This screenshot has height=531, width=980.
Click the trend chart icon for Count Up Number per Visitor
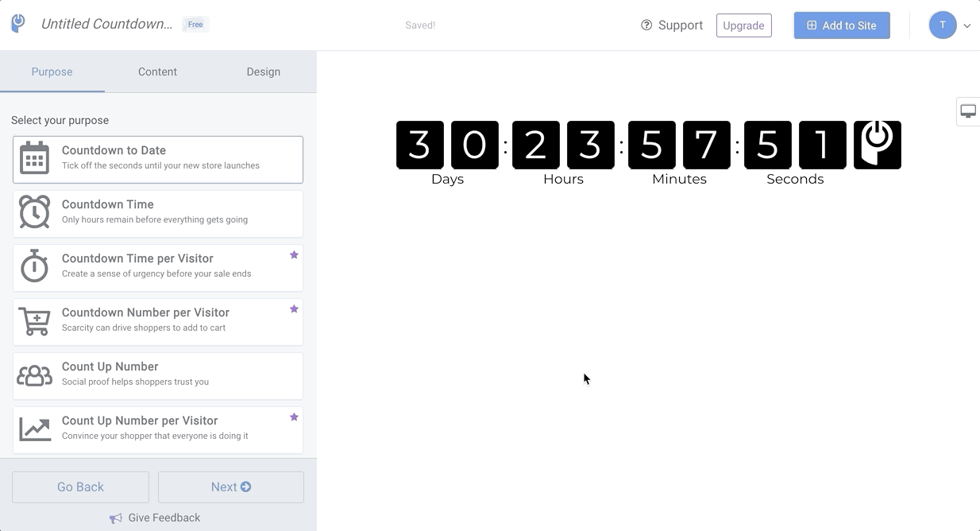(x=34, y=429)
